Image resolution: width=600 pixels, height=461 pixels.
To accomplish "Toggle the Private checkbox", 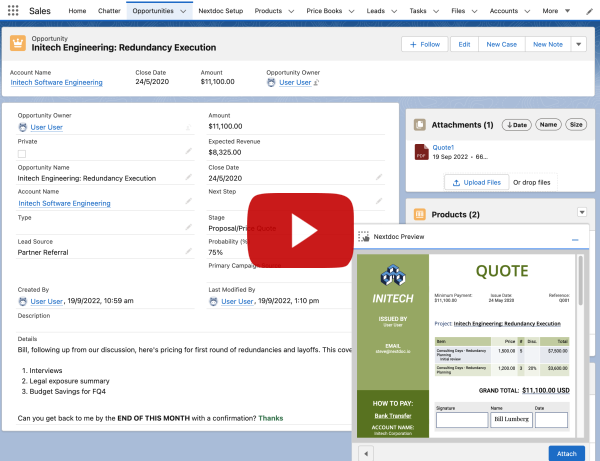I will coord(22,154).
